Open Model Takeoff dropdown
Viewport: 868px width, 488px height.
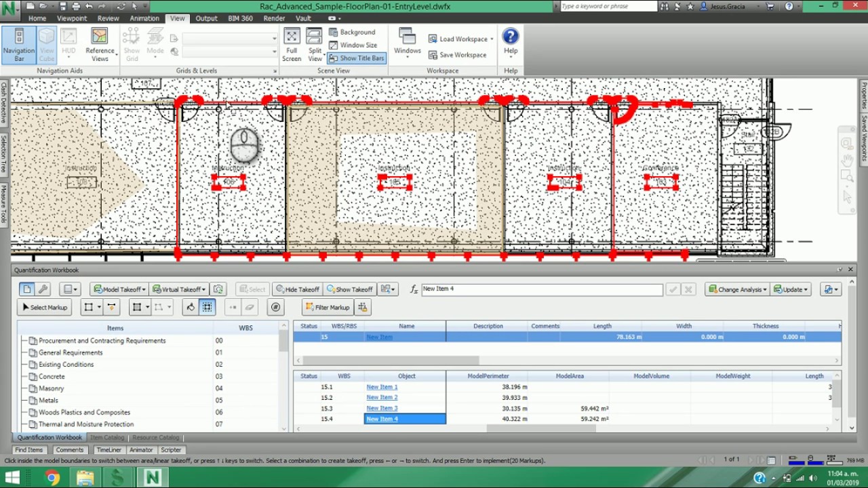(119, 289)
